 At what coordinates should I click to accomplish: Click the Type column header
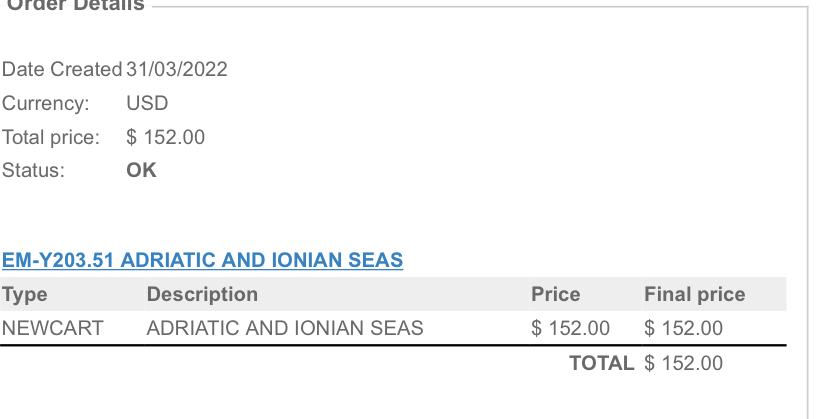coord(25,294)
